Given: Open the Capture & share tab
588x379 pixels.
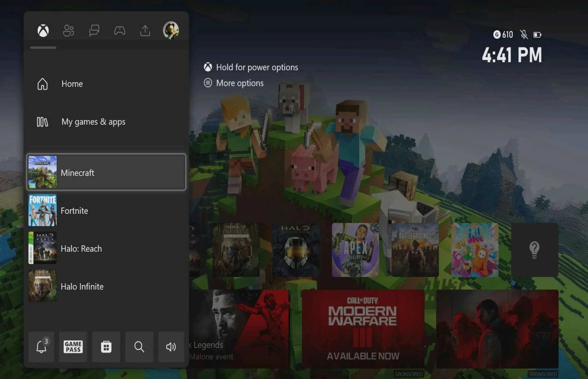Looking at the screenshot, I should coord(145,31).
